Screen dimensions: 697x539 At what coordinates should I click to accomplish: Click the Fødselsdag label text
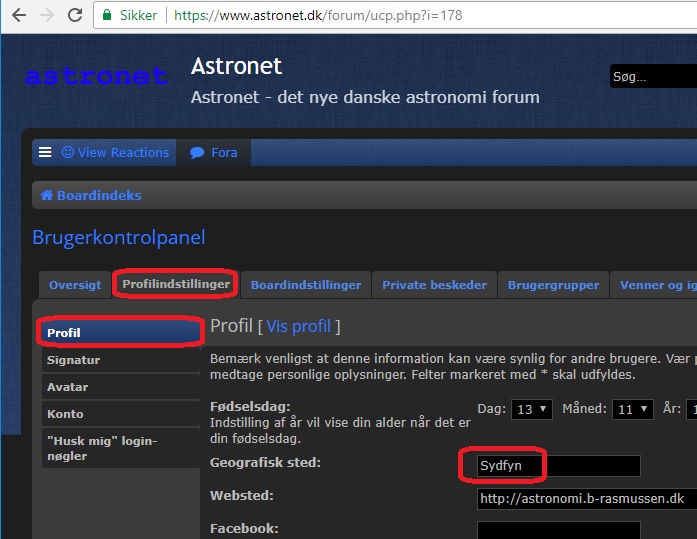[x=250, y=407]
